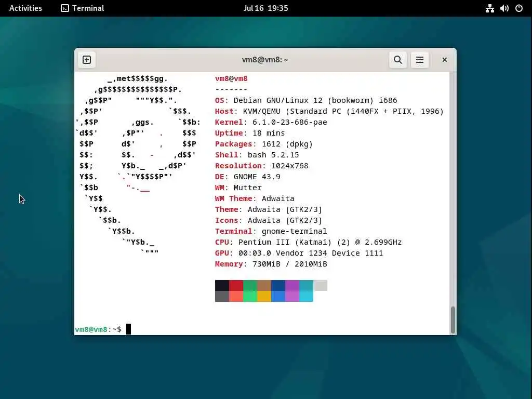Click the 'Theme' row label
Screen dimensions: 532x399
(227, 209)
